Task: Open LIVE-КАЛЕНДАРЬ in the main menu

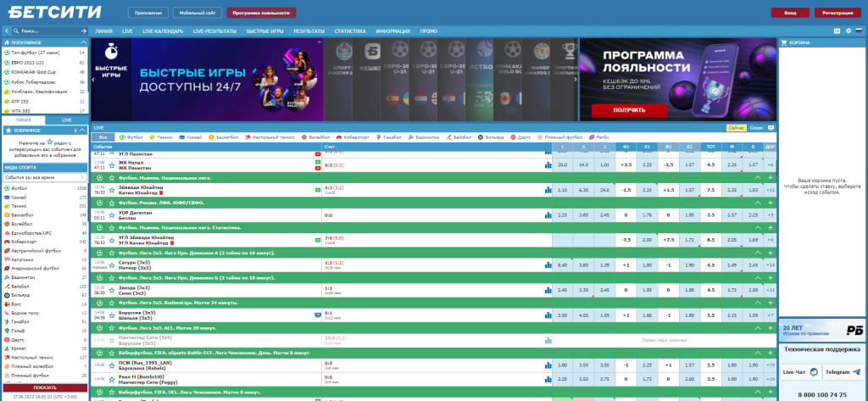Action: tap(162, 31)
